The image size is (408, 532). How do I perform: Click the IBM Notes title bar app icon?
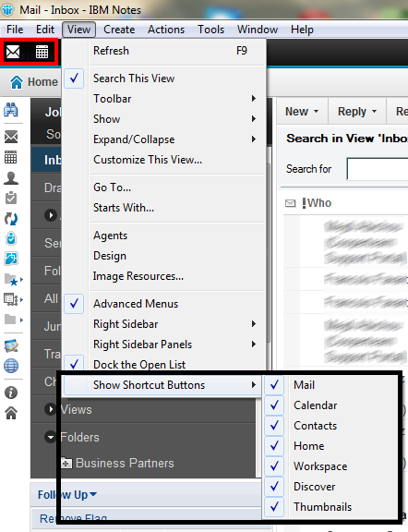pos(7,9)
